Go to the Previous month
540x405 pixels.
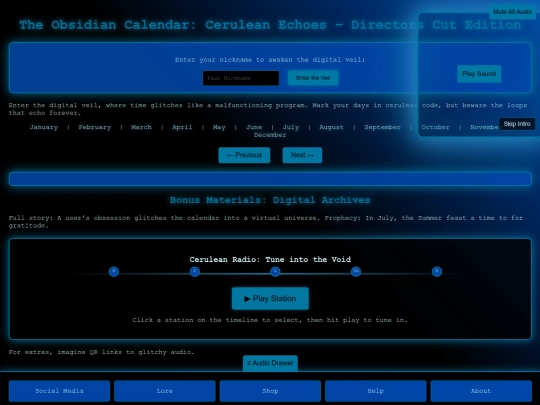[x=244, y=155]
